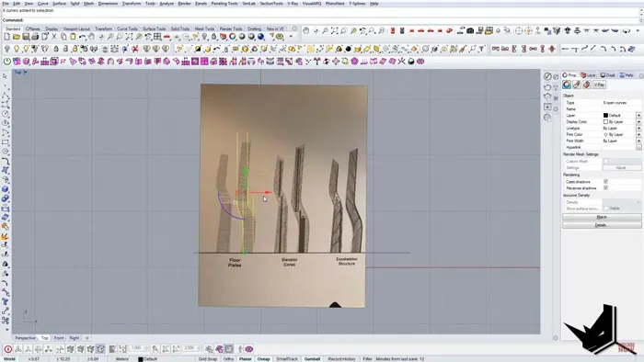The image size is (644, 362).
Task: Click the Details button
Action: tap(602, 225)
